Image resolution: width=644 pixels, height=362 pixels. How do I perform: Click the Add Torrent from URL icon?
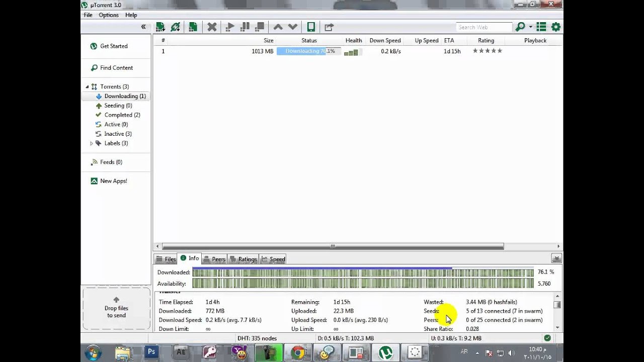pos(175,27)
